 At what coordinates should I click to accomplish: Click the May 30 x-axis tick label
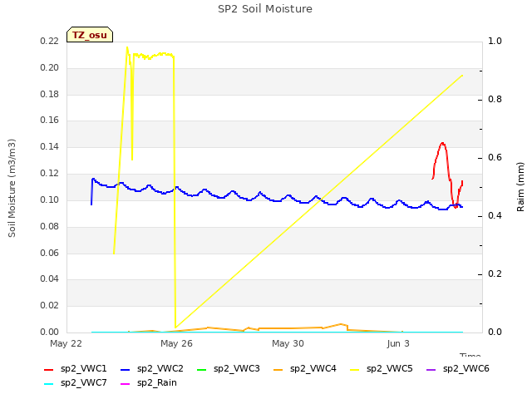288,343
